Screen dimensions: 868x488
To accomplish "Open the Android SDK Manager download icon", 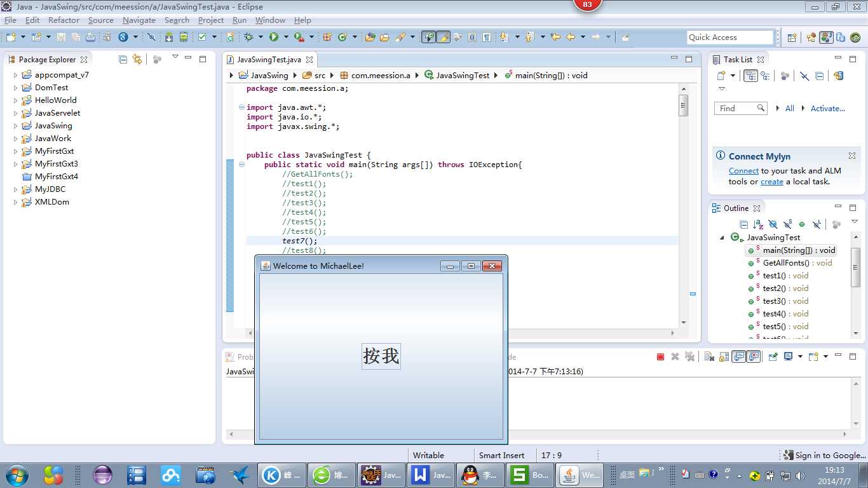I will 169,37.
